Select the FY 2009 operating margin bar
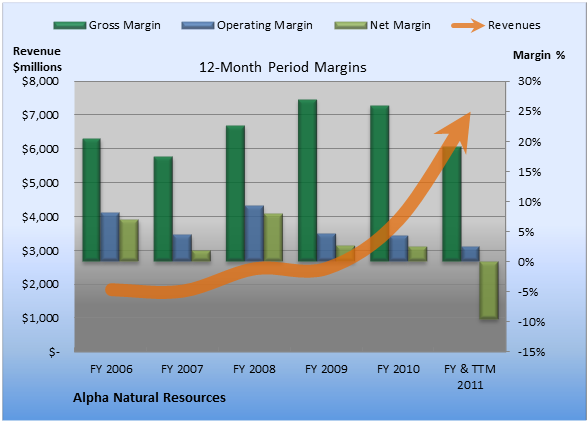The image size is (588, 422). click(326, 247)
